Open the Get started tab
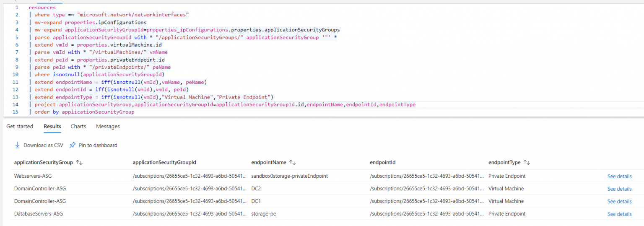Screen dimensions: 644x226 20,126
